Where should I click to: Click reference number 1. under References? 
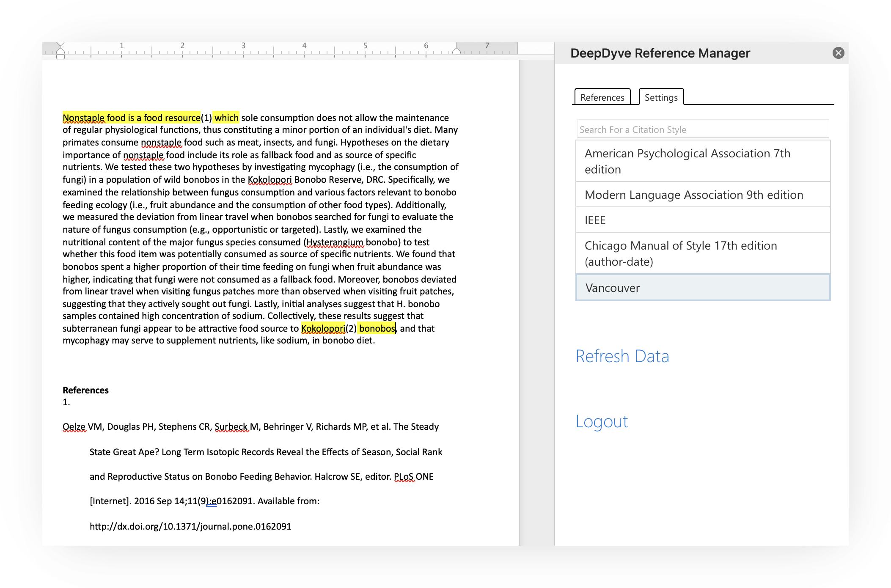66,402
